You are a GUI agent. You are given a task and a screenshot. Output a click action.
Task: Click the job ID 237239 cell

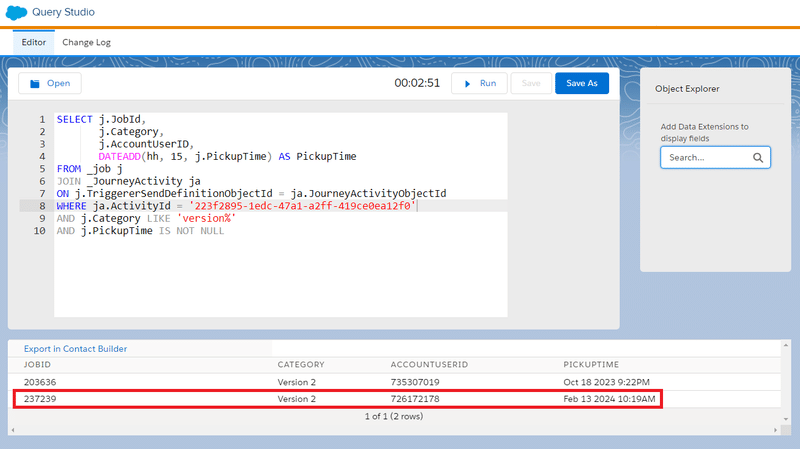coord(40,399)
